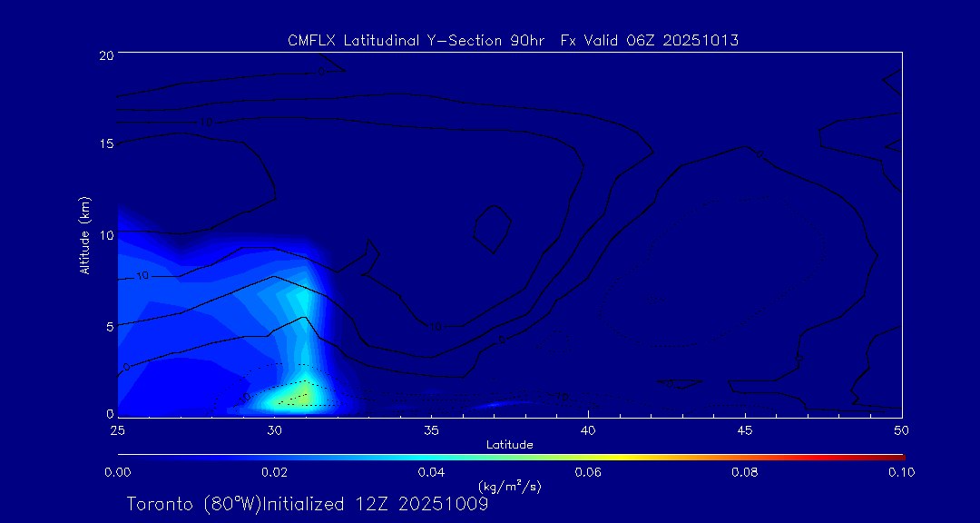
Task: Click the 0.08 color scale label
Action: pyautogui.click(x=745, y=472)
